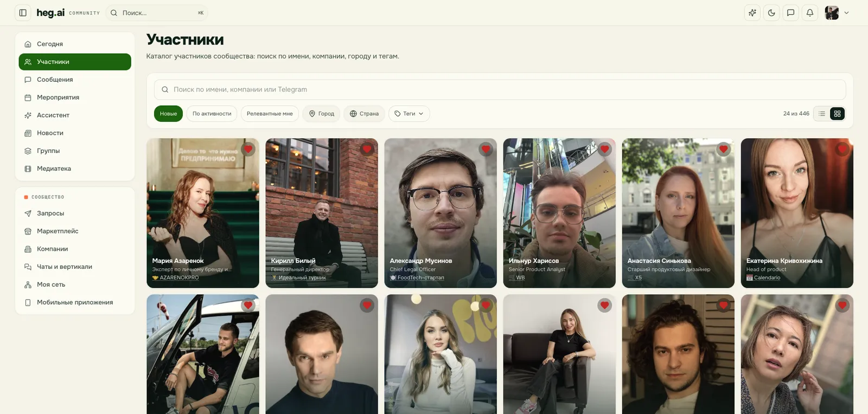Click the «24 из 446» count text
Screen dimensions: 868x414
point(796,114)
